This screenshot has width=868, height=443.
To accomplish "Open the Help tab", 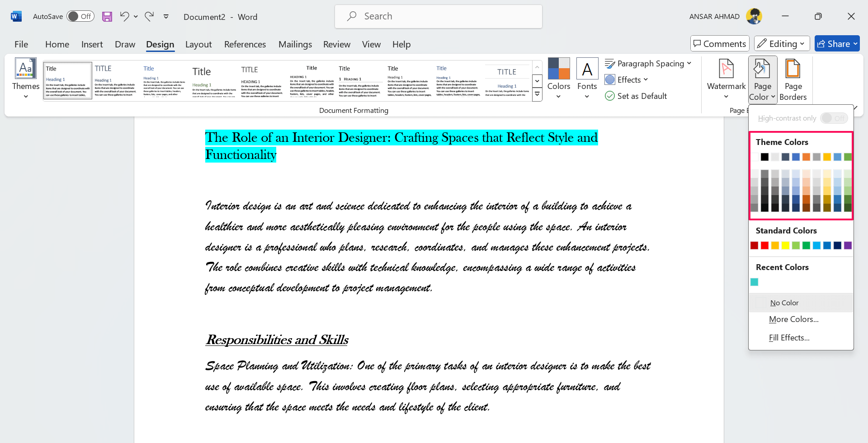I will [x=401, y=44].
